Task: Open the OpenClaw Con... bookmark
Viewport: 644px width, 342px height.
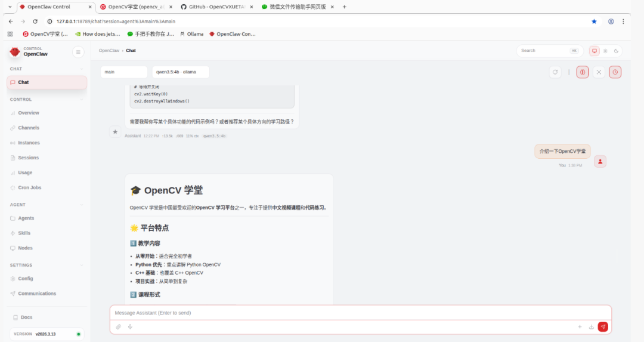Action: pyautogui.click(x=232, y=34)
